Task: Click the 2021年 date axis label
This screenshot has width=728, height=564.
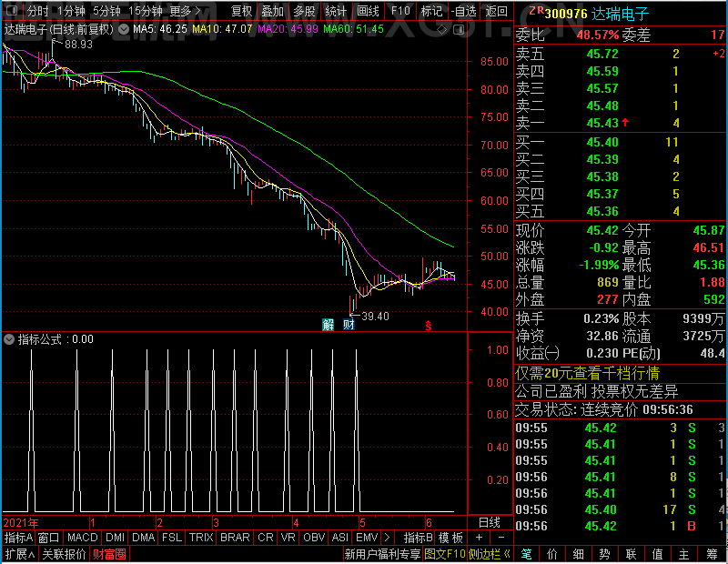Action: (x=21, y=523)
